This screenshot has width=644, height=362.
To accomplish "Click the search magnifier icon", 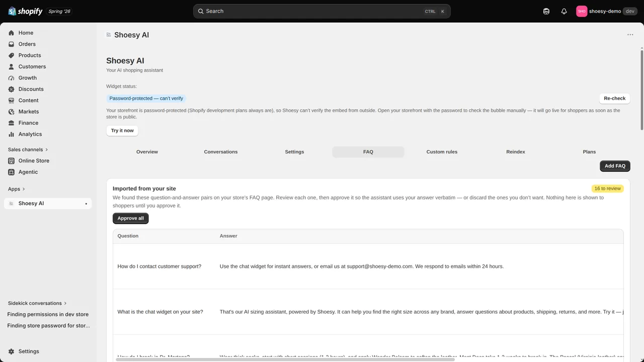I will (201, 11).
